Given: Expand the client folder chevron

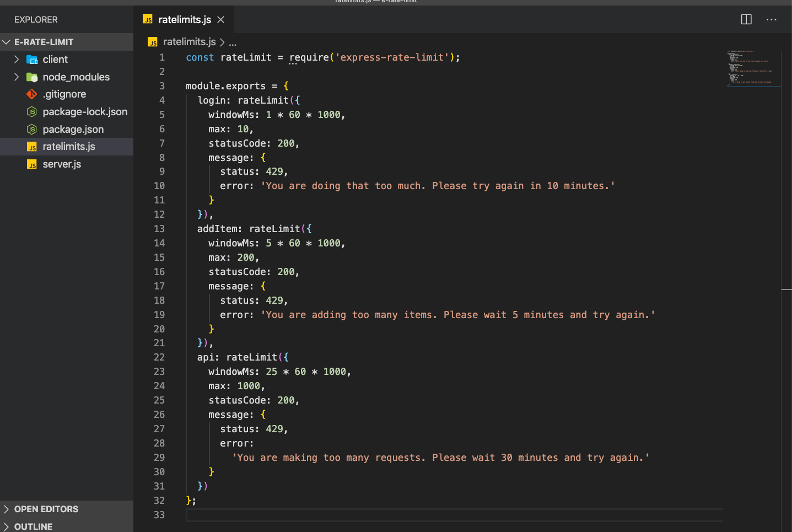Looking at the screenshot, I should click(17, 60).
